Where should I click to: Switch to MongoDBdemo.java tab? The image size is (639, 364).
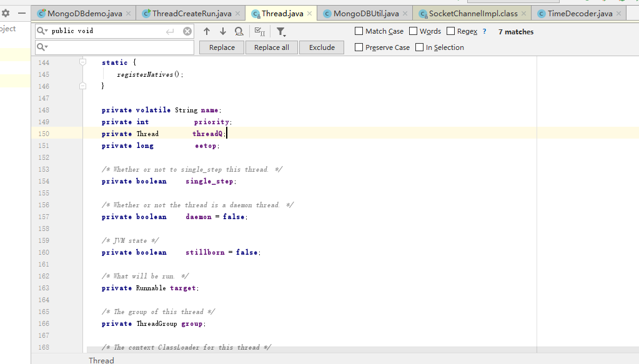[x=84, y=14]
